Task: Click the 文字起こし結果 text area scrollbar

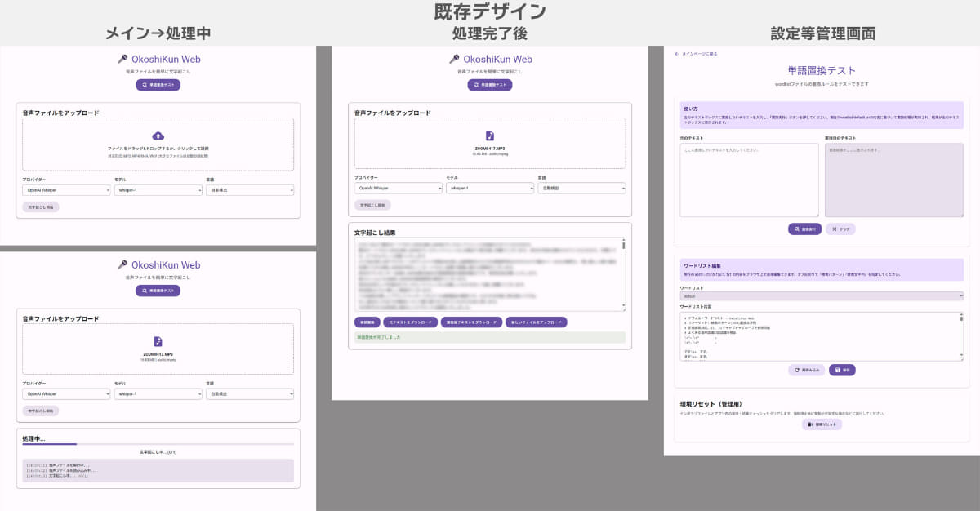Action: [624, 275]
